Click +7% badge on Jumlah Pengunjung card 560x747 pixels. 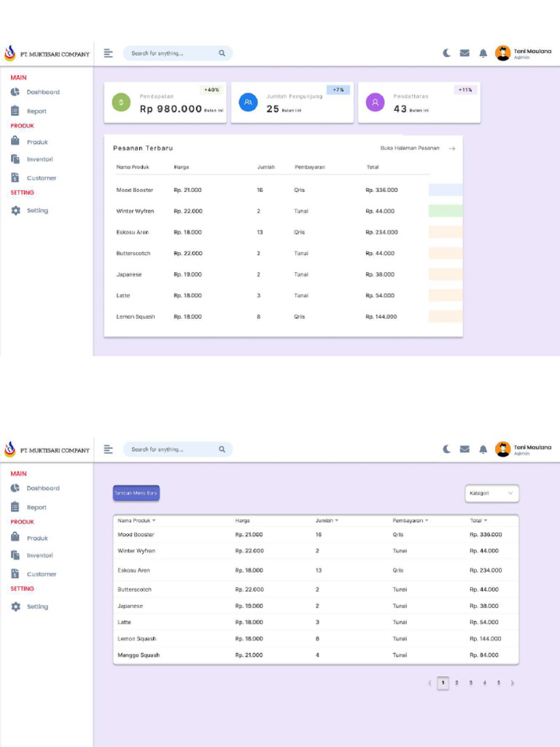[x=338, y=90]
